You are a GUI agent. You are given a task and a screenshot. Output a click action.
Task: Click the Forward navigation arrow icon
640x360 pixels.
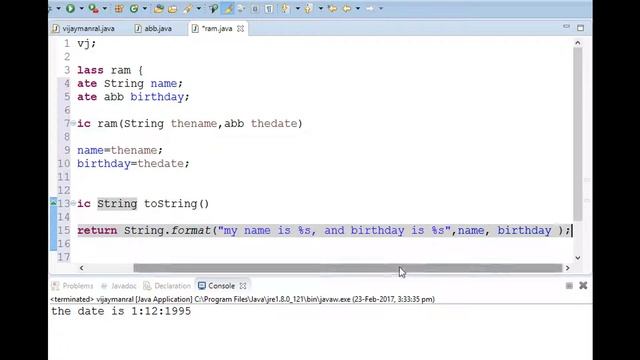point(369,8)
